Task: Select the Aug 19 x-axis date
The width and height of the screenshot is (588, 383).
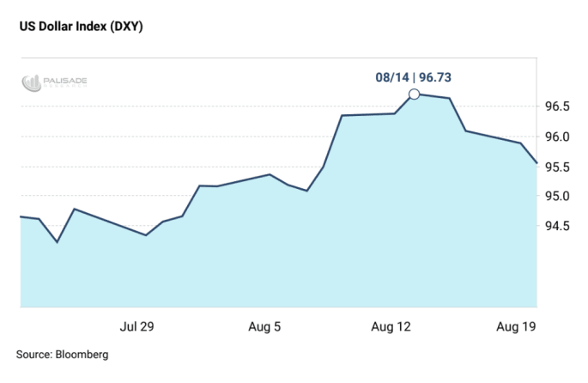Action: click(517, 326)
